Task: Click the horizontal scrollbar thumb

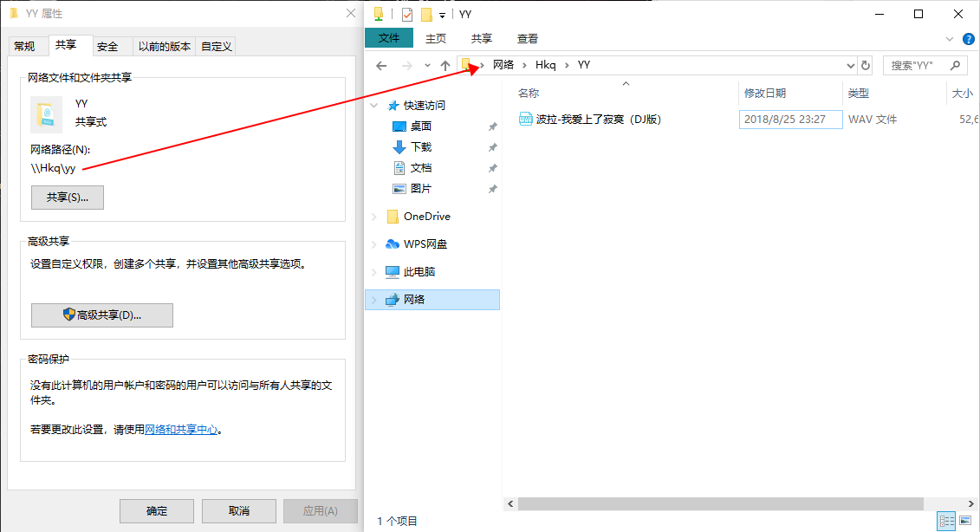Action: 721,504
